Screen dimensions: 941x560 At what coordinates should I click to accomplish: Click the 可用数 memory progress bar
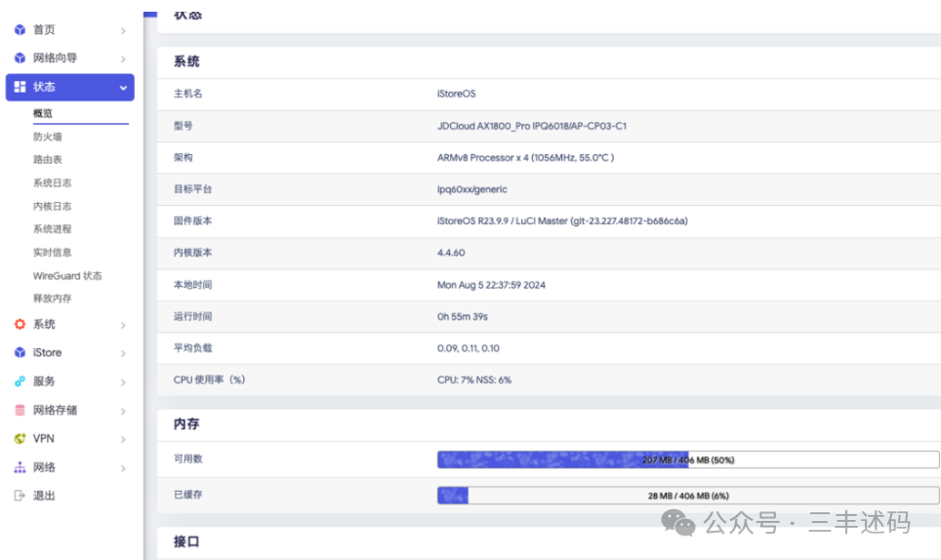688,460
